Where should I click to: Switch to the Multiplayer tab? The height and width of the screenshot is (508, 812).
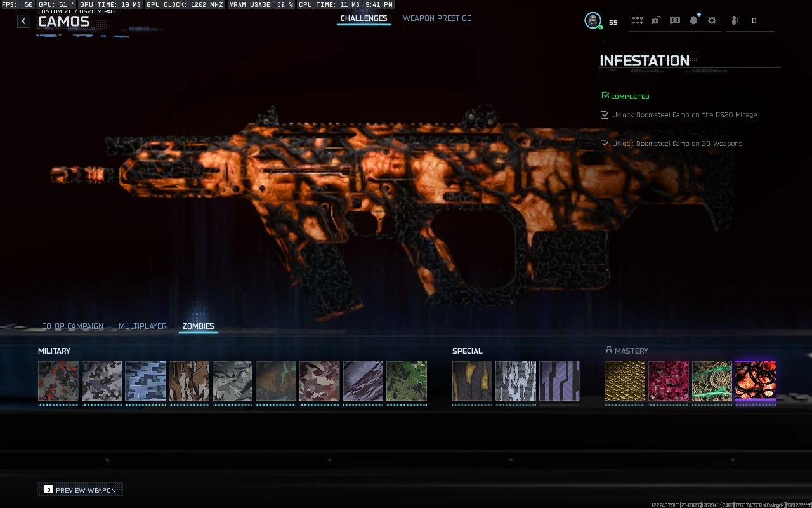[x=142, y=326]
